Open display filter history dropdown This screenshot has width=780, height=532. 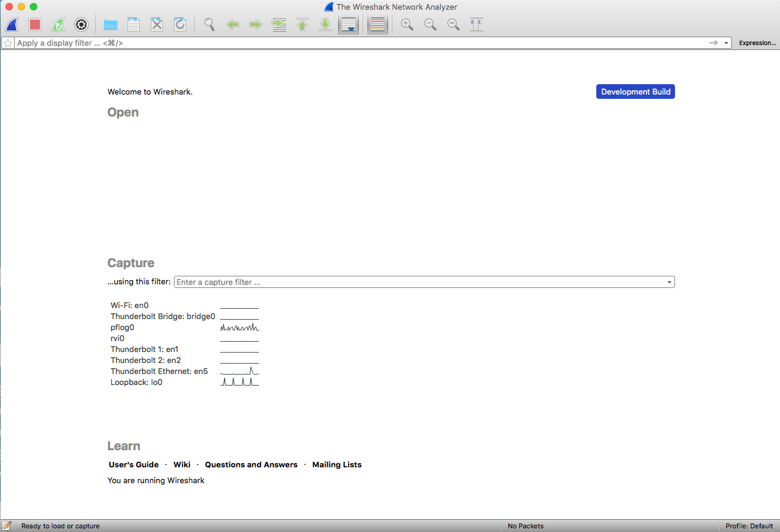pyautogui.click(x=726, y=43)
